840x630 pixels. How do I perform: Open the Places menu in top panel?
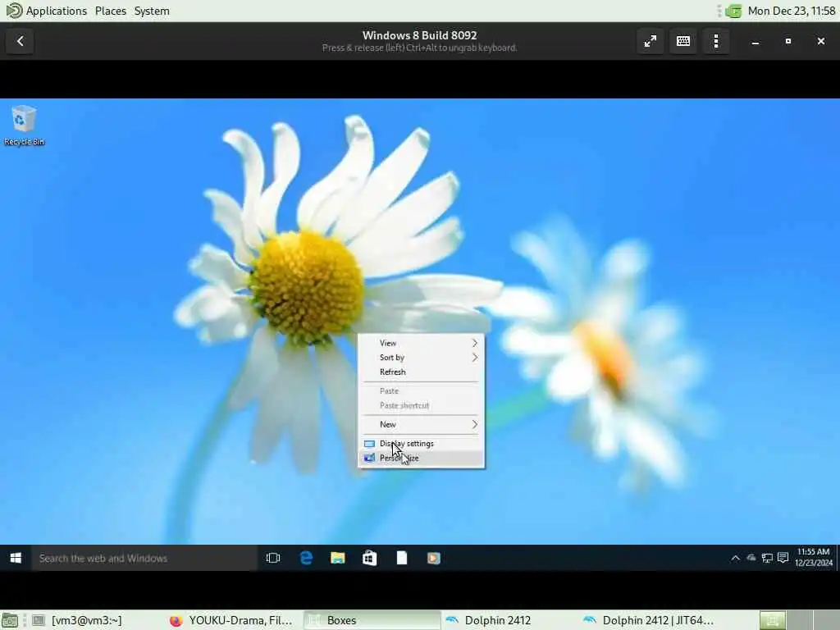(111, 11)
